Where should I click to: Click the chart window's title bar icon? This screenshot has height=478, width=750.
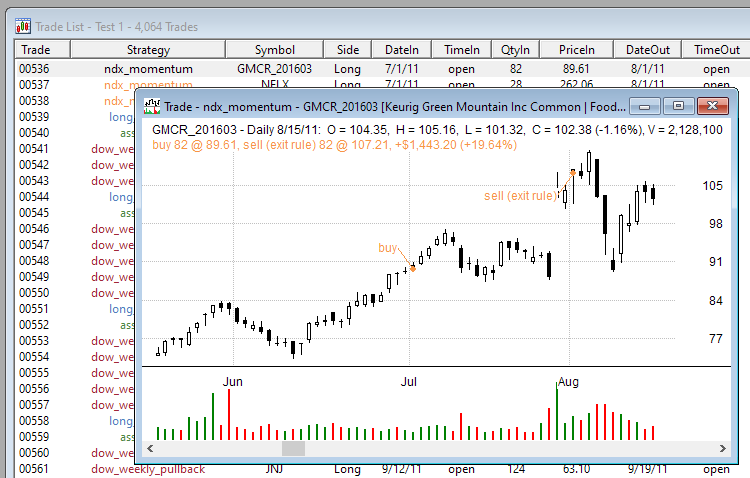click(154, 105)
